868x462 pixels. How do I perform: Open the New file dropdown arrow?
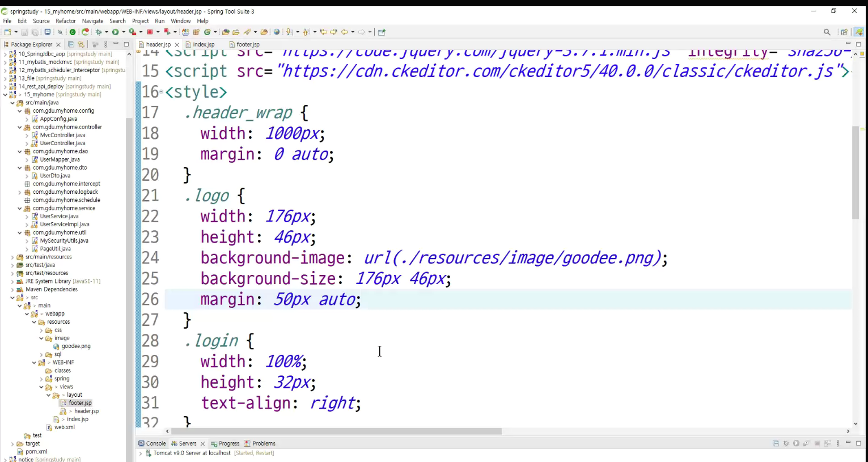[15, 32]
